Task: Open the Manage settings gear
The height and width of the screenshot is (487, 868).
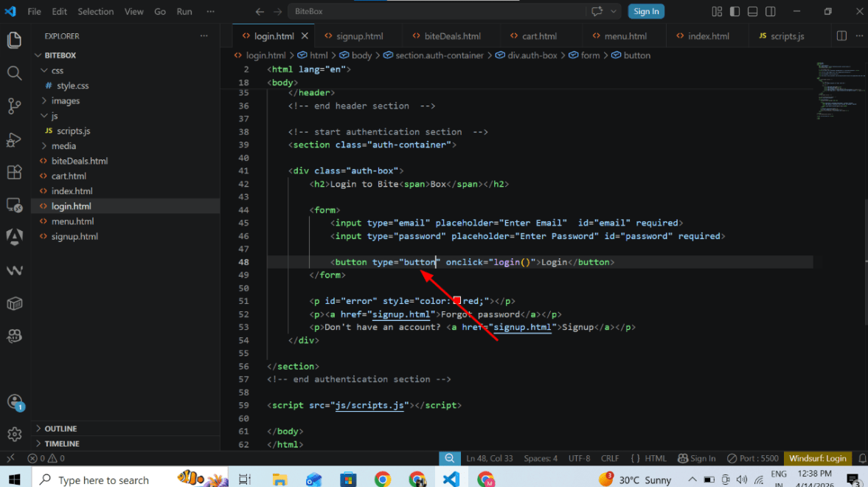Action: coord(15,435)
